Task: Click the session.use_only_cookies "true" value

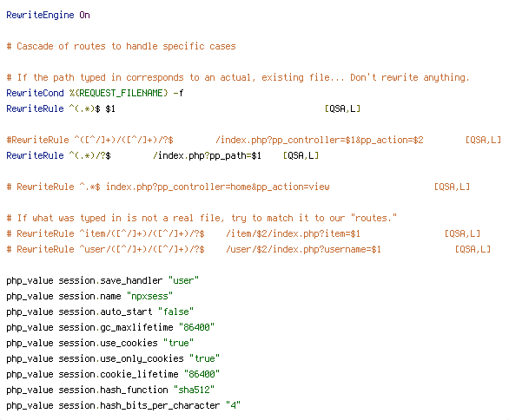Action: tap(204, 358)
